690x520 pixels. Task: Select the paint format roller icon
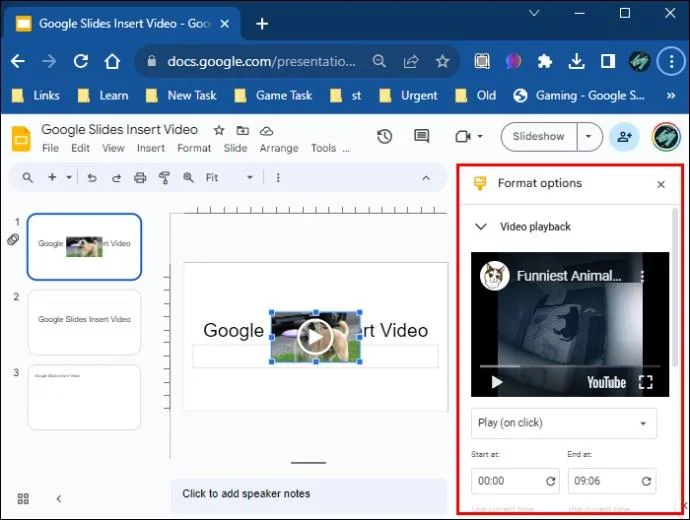[x=164, y=178]
